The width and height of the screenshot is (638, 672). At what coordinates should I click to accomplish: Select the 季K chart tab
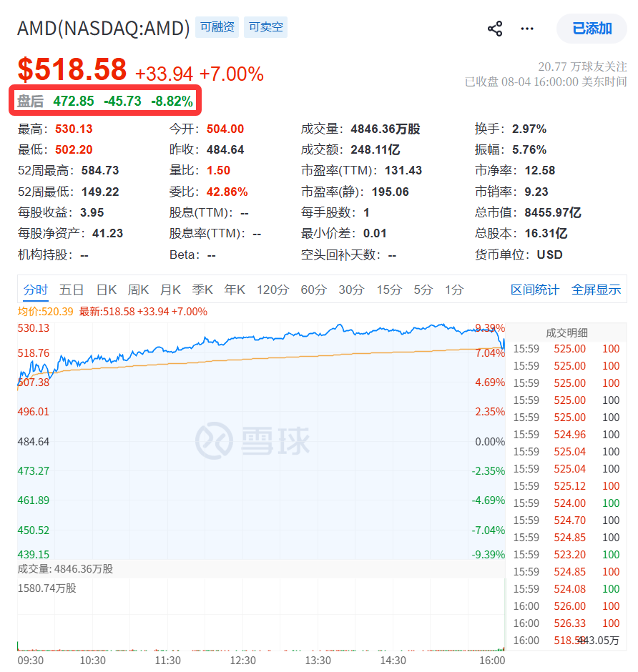(202, 290)
